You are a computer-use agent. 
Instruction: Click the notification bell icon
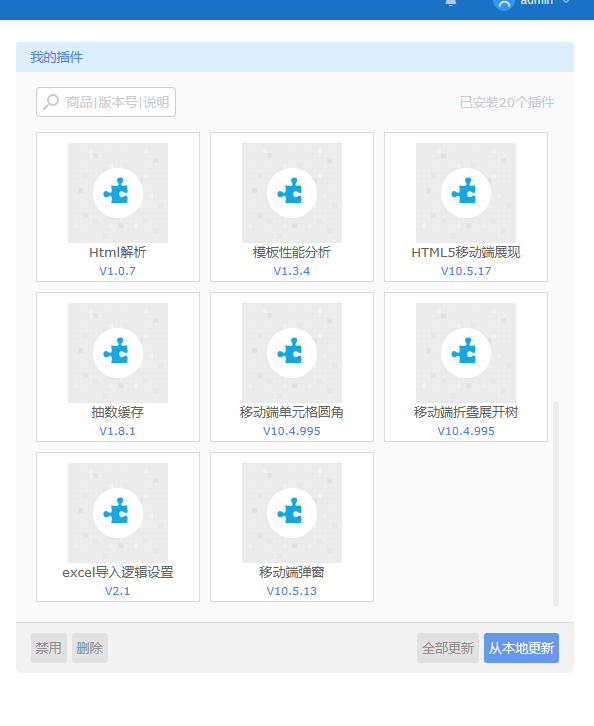point(450,2)
